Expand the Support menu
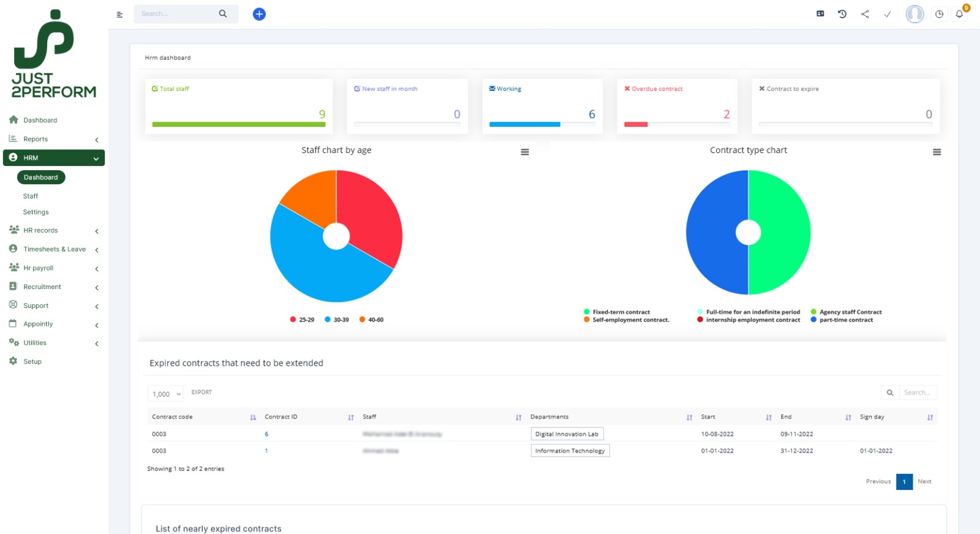 pos(54,306)
